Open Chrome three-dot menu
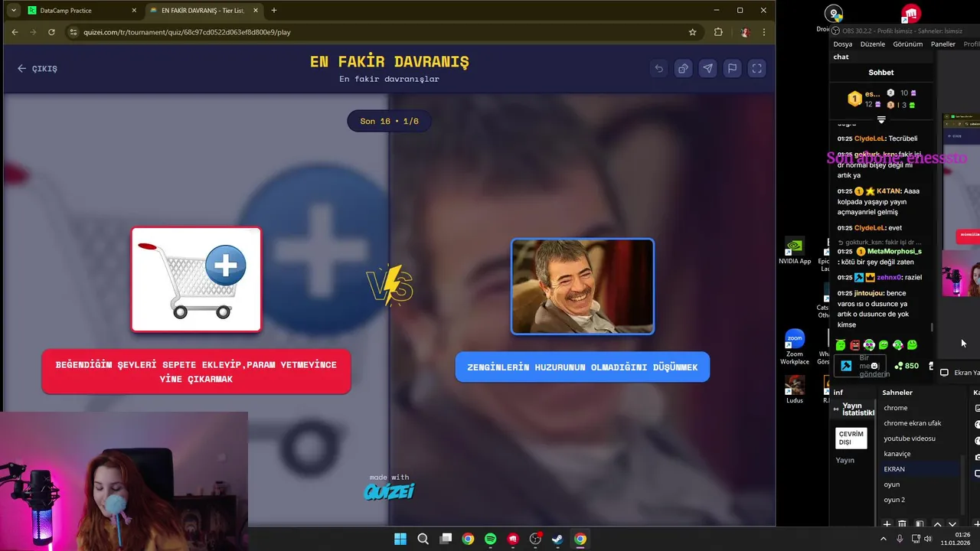Image resolution: width=980 pixels, height=551 pixels. point(764,32)
